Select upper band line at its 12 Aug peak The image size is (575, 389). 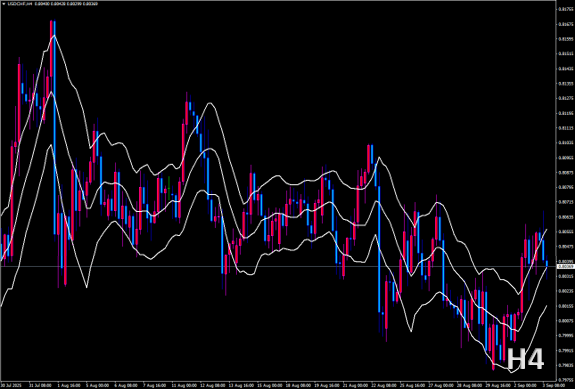[x=210, y=103]
